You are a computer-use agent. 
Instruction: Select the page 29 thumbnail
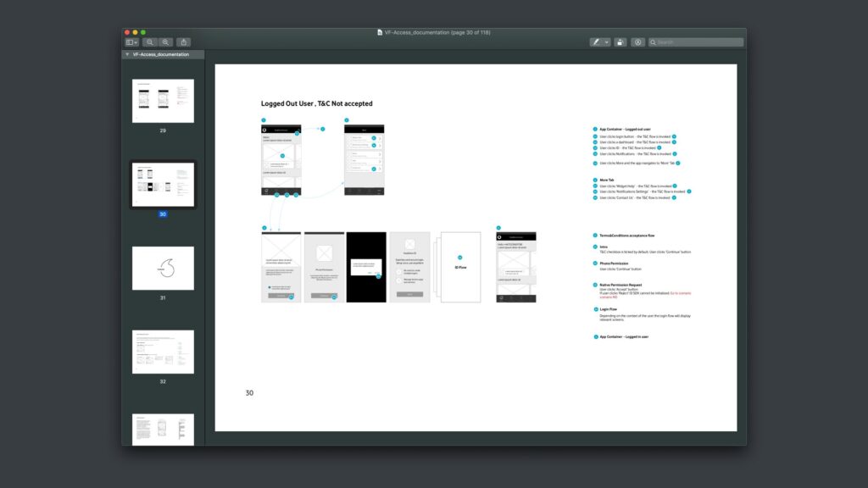point(163,101)
